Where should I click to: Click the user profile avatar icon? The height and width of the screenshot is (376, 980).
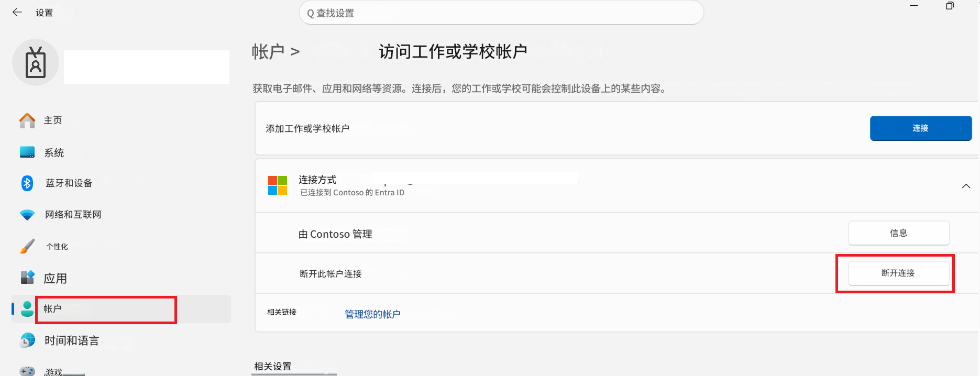[x=36, y=62]
